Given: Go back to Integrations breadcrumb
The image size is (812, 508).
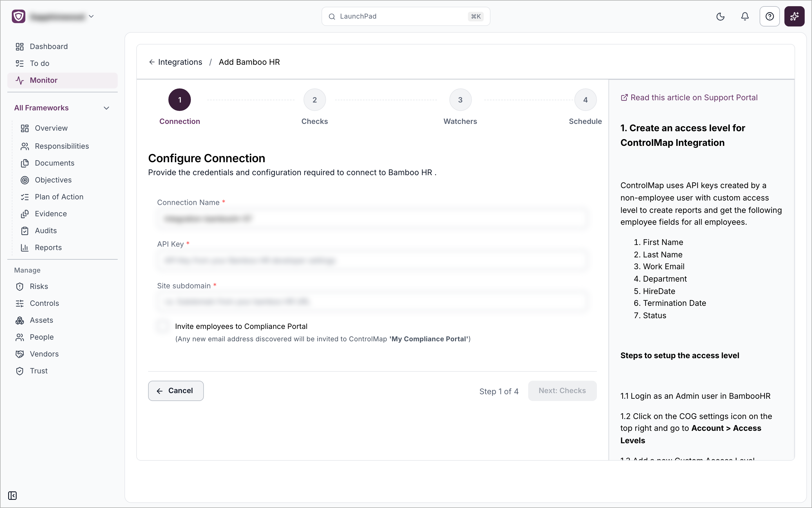Looking at the screenshot, I should point(176,62).
